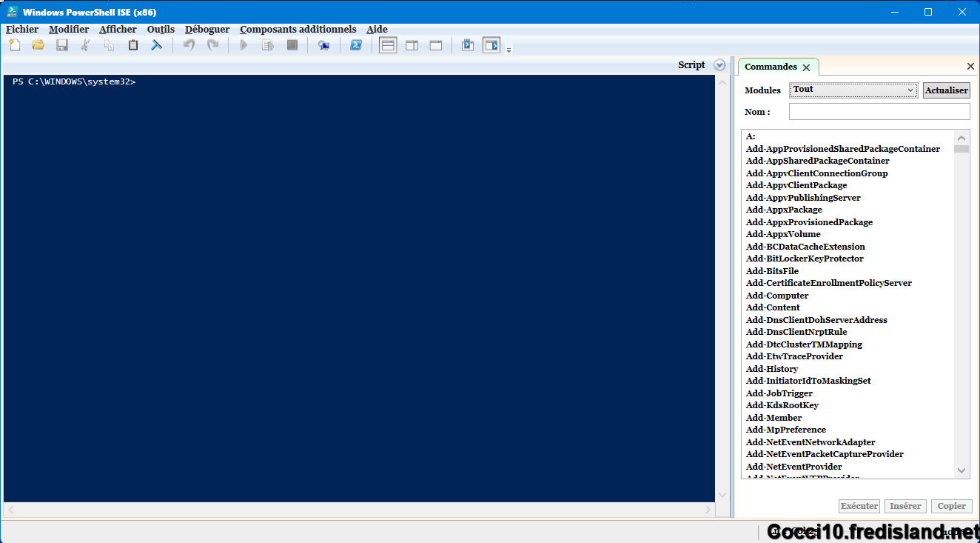Select the Commandes tab
Screen dimensions: 980x543
[x=771, y=67]
